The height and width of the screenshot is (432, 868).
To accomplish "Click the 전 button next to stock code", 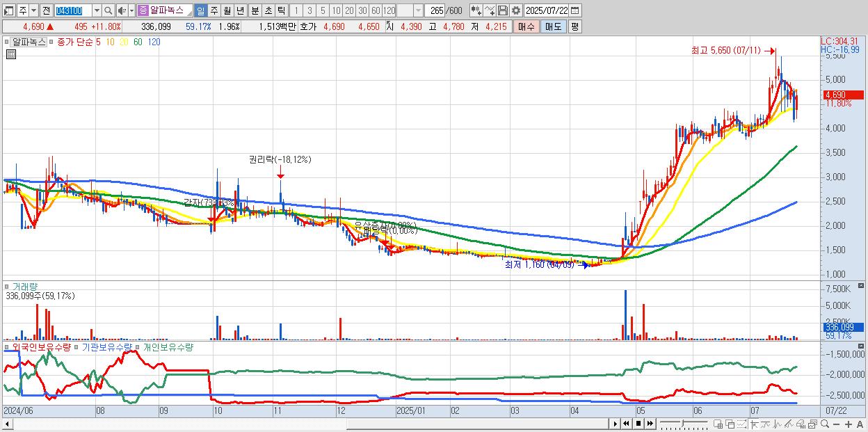I will [47, 10].
